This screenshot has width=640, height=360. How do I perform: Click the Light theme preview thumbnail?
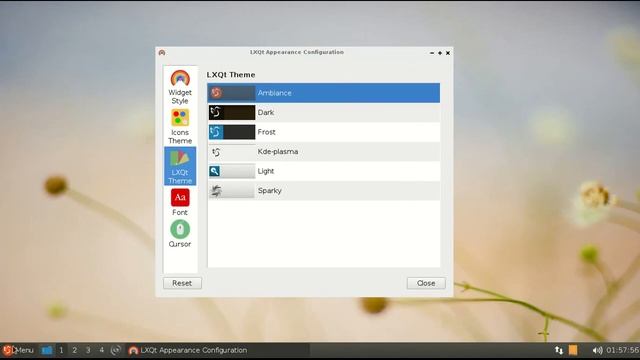click(232, 171)
